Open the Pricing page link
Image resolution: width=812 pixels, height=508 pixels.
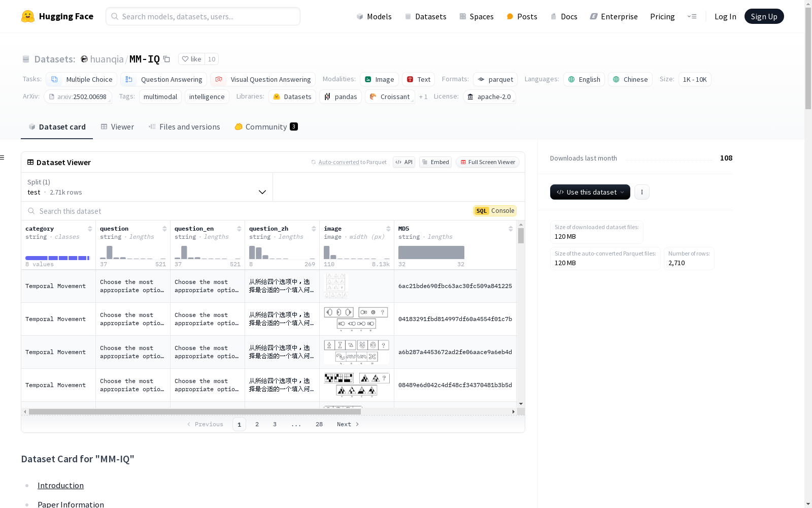click(662, 16)
